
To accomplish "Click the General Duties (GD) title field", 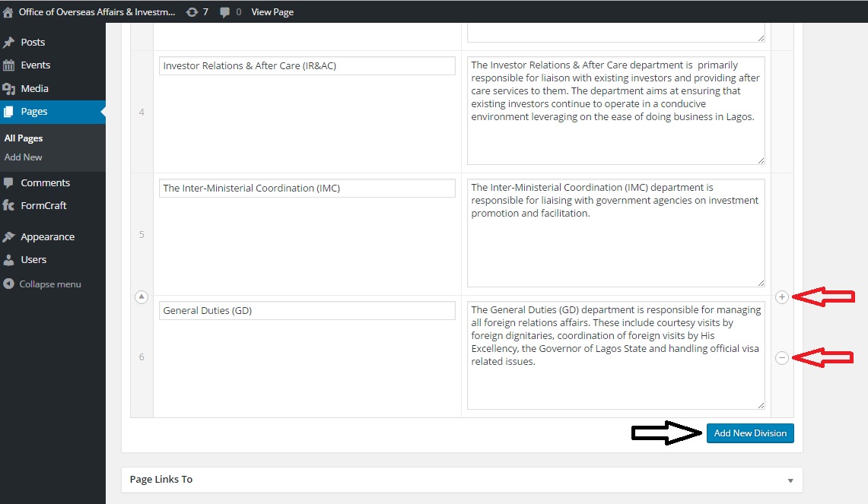I will coord(307,310).
